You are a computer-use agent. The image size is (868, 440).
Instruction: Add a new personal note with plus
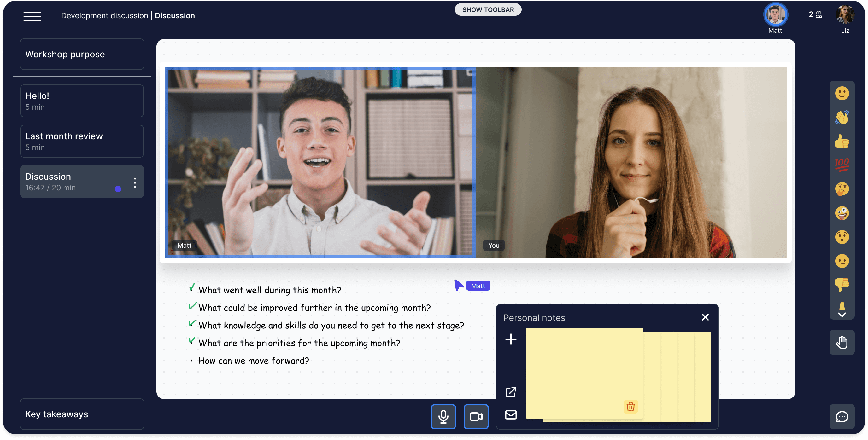pos(511,339)
